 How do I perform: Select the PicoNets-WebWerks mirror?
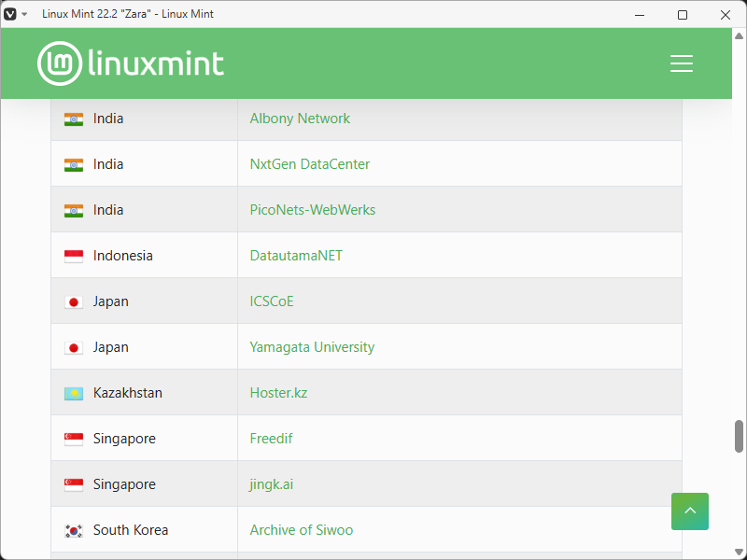[312, 210]
